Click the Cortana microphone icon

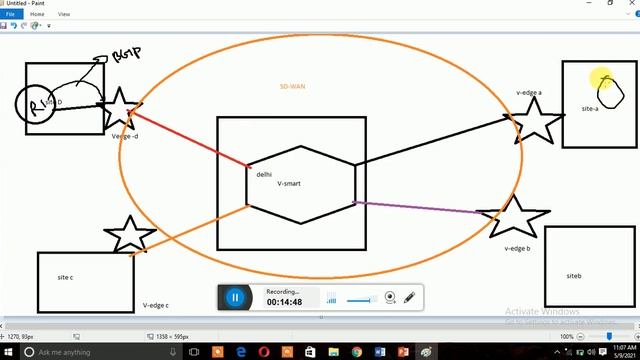tap(173, 352)
